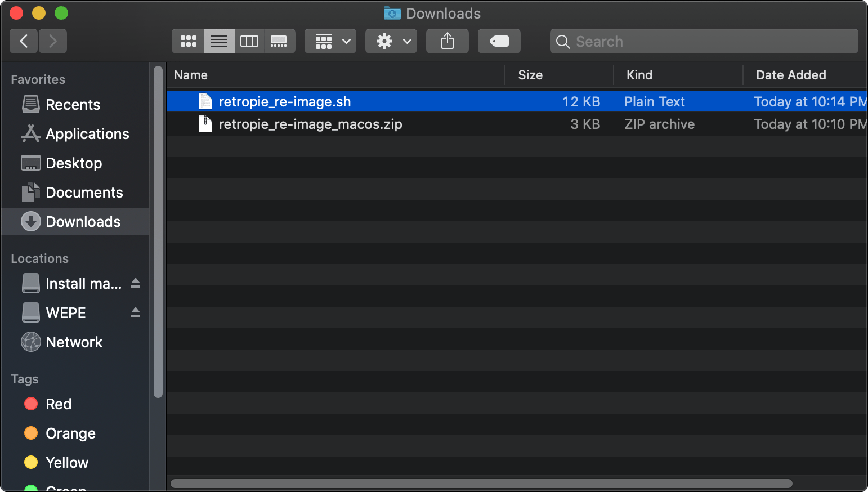Open the Applications sidebar item
The width and height of the screenshot is (868, 492).
tap(87, 134)
